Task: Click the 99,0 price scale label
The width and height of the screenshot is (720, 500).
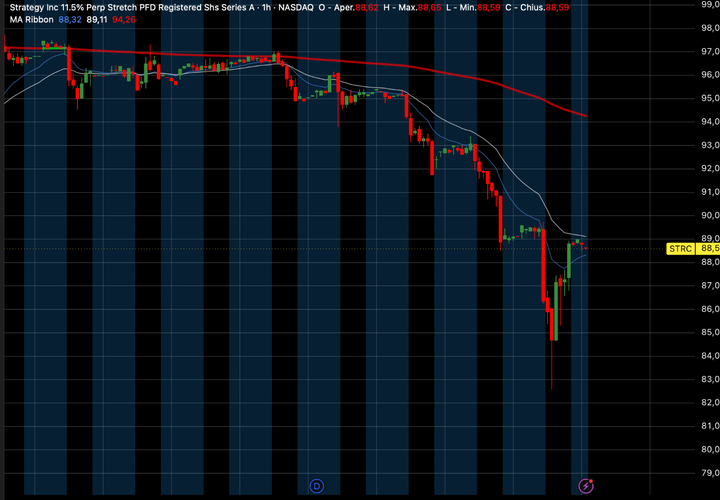Action: [710, 4]
